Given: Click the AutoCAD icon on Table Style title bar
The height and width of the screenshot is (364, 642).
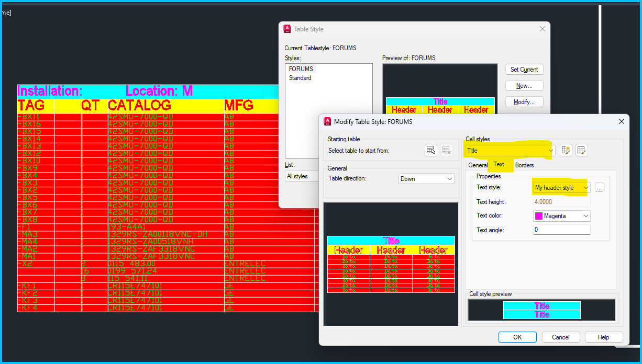Looking at the screenshot, I should 287,29.
